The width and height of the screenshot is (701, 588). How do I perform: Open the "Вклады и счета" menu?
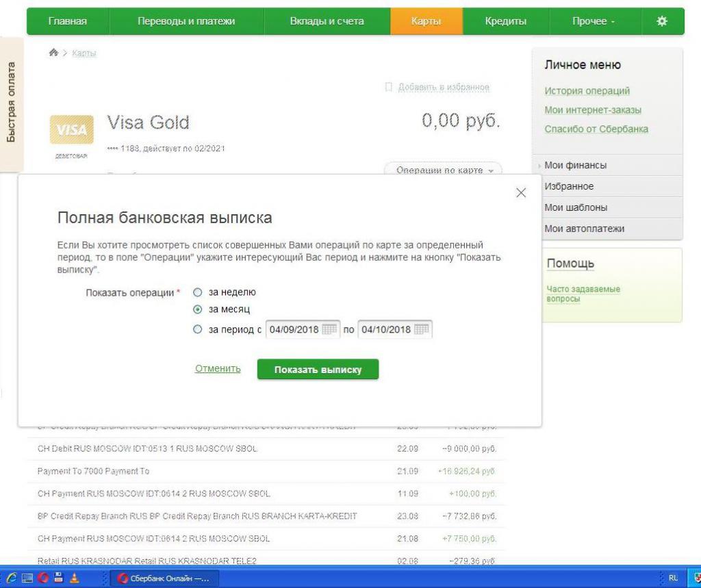pos(327,21)
